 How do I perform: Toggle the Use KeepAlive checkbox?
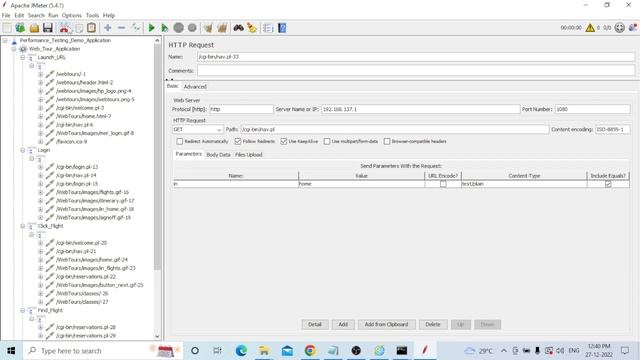pos(284,141)
